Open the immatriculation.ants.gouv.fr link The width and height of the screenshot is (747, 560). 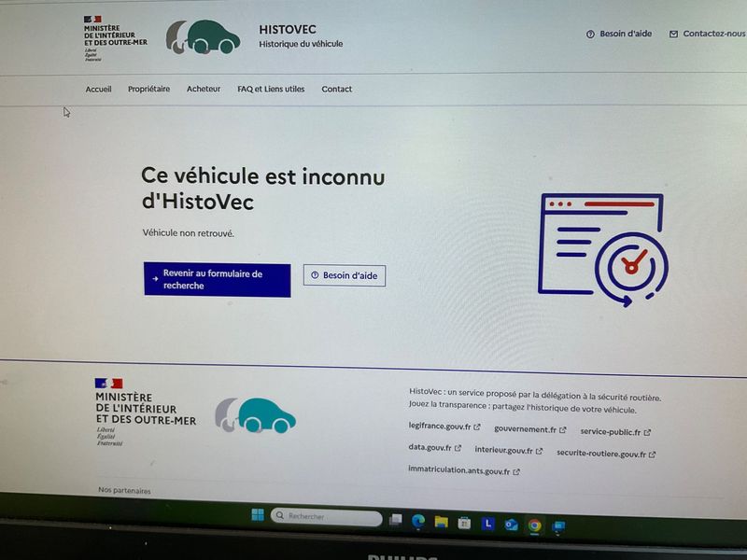[464, 470]
